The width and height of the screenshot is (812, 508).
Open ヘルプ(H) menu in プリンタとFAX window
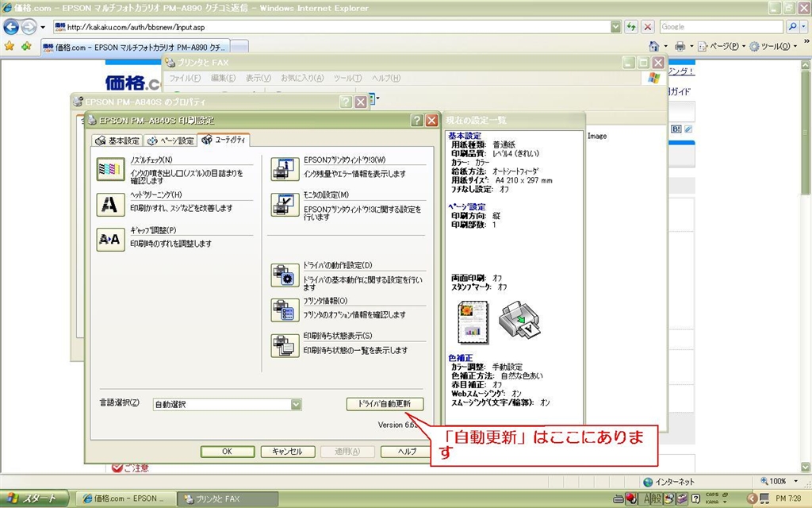pyautogui.click(x=386, y=78)
